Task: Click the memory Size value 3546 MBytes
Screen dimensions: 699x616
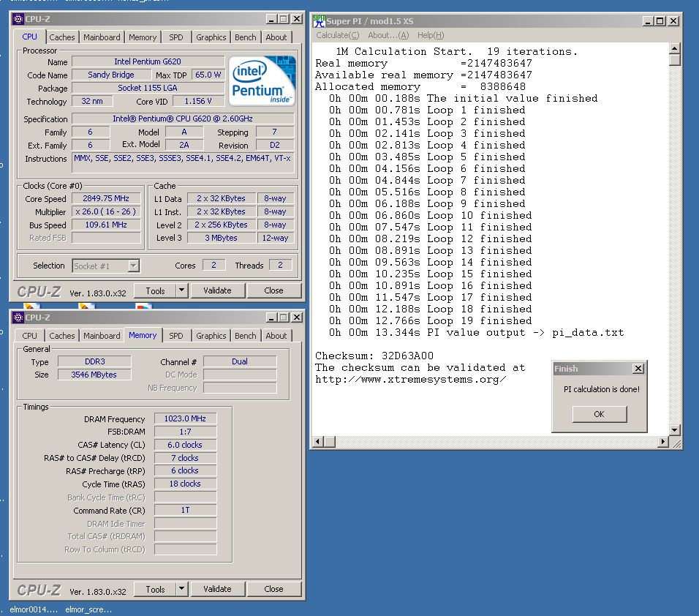Action: pyautogui.click(x=94, y=375)
